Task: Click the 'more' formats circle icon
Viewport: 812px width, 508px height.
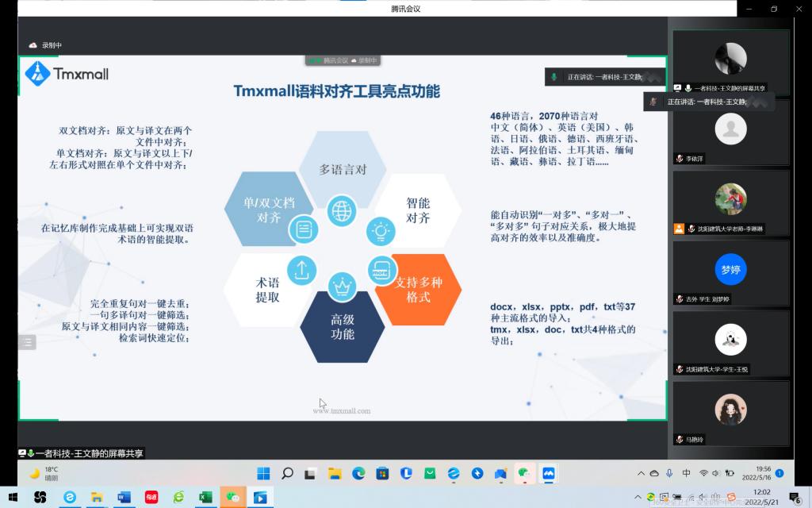Action: pos(382,271)
